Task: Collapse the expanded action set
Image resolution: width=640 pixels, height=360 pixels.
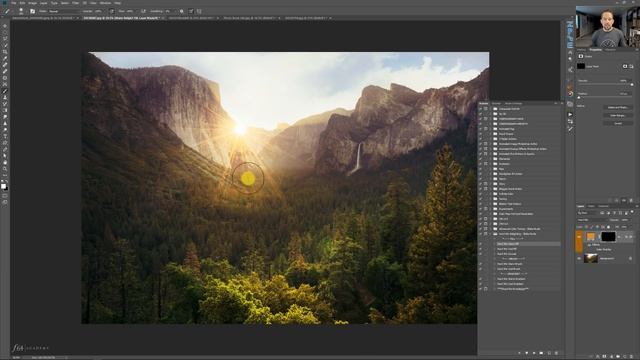Action: pos(491,234)
